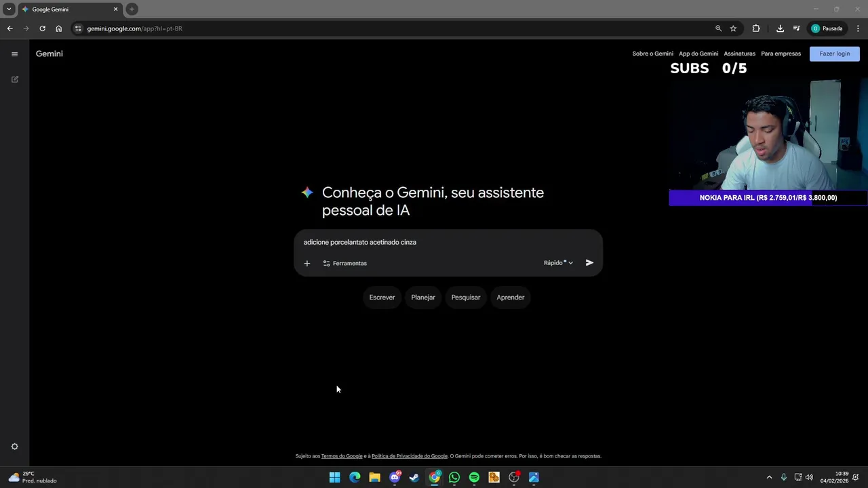Image resolution: width=868 pixels, height=488 pixels.
Task: Open a new browser tab
Action: (x=132, y=9)
